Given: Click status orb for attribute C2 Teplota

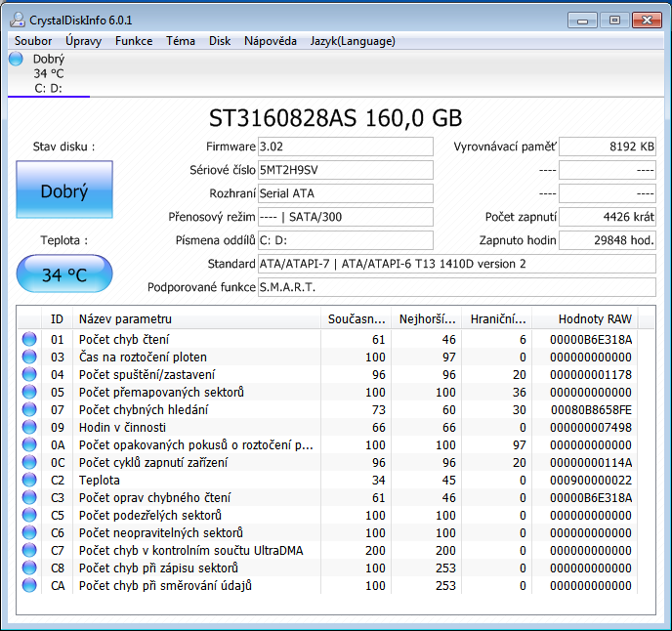Looking at the screenshot, I should pyautogui.click(x=29, y=480).
